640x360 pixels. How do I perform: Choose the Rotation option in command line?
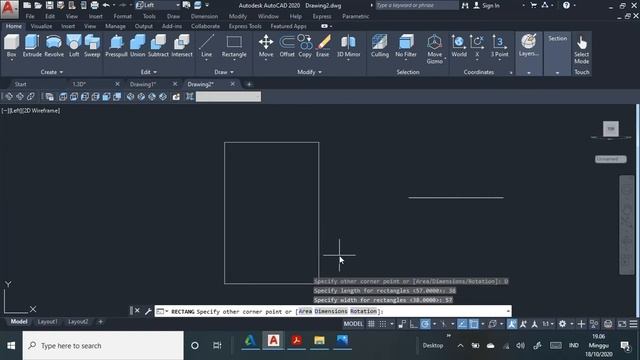[x=363, y=311]
